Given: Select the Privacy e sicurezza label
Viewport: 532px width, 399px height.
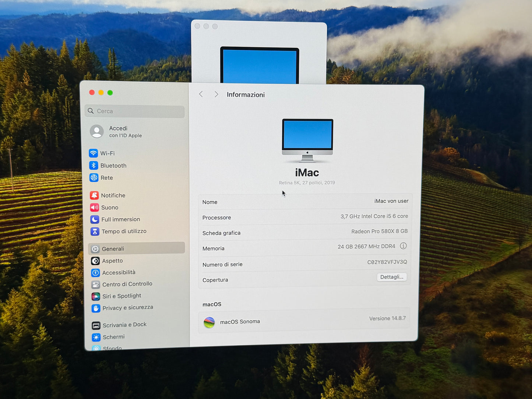Looking at the screenshot, I should (x=128, y=307).
